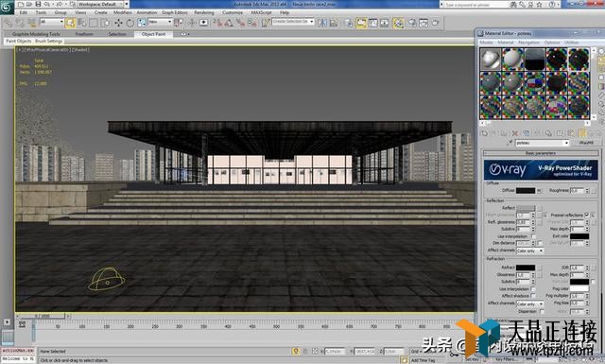Open the 3ds Max application button
The height and width of the screenshot is (364, 605).
(x=7, y=7)
